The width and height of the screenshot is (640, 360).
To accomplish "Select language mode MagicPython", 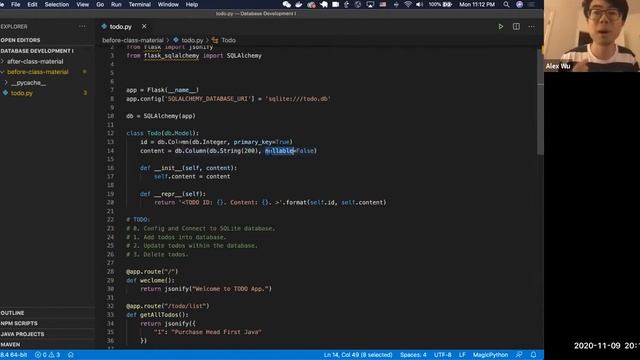I will [490, 355].
